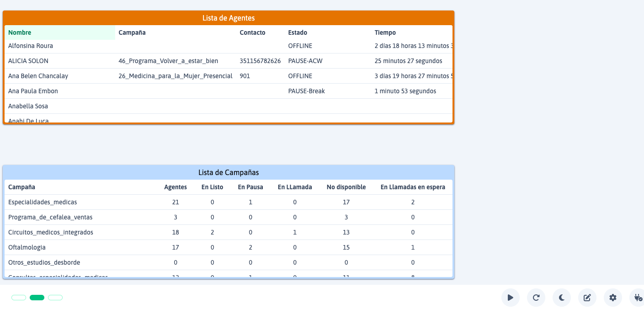Open settings with the gear icon
This screenshot has width=644, height=309.
613,298
